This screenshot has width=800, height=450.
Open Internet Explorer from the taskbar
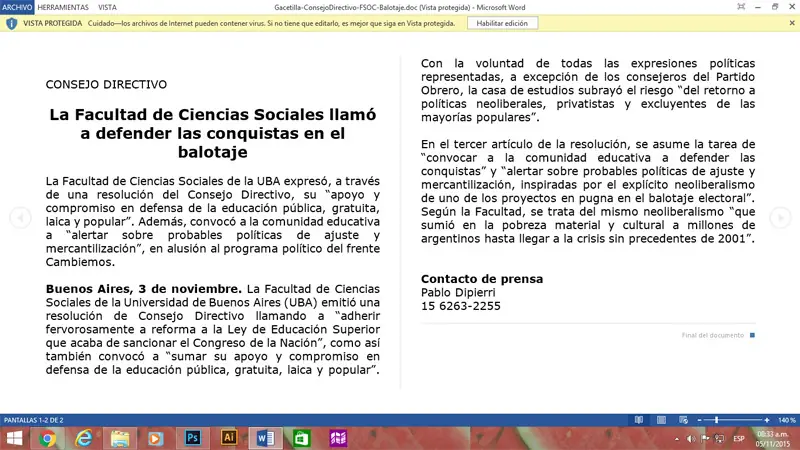(84, 438)
